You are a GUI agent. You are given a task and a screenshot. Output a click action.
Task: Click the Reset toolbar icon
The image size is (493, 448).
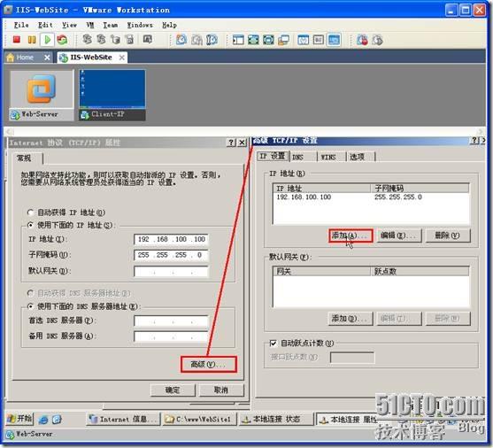coord(62,40)
